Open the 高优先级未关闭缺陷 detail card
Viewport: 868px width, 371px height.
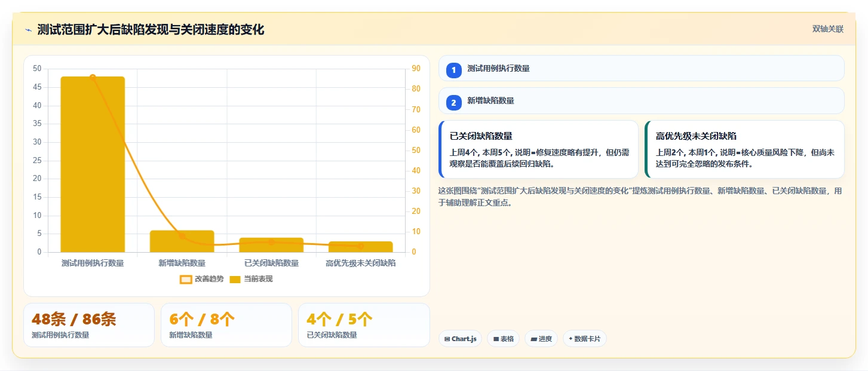click(744, 149)
